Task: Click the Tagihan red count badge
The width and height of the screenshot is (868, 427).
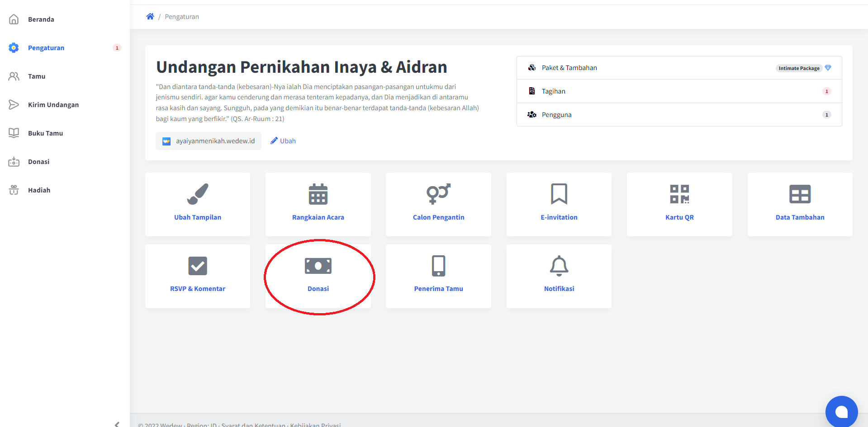Action: (826, 91)
